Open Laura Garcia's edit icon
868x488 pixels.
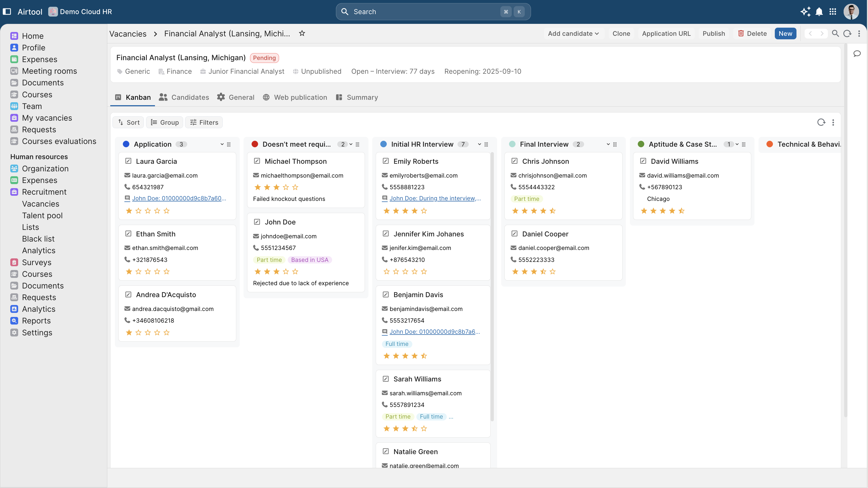[128, 161]
